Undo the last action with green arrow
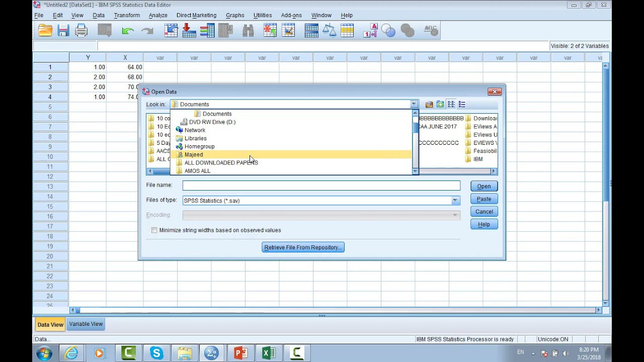Image resolution: width=644 pixels, height=362 pixels. (128, 31)
